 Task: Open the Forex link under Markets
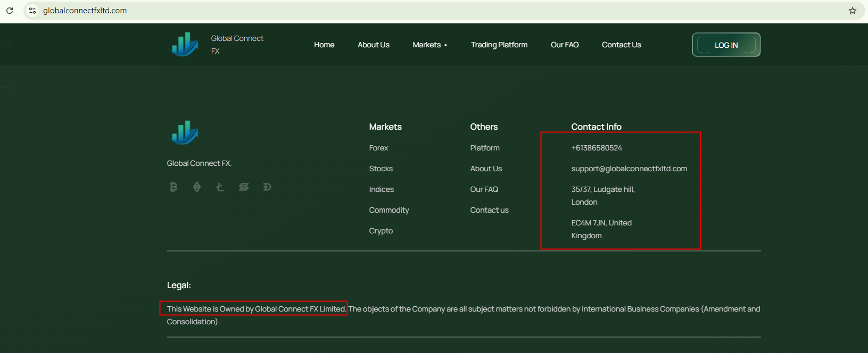click(378, 148)
